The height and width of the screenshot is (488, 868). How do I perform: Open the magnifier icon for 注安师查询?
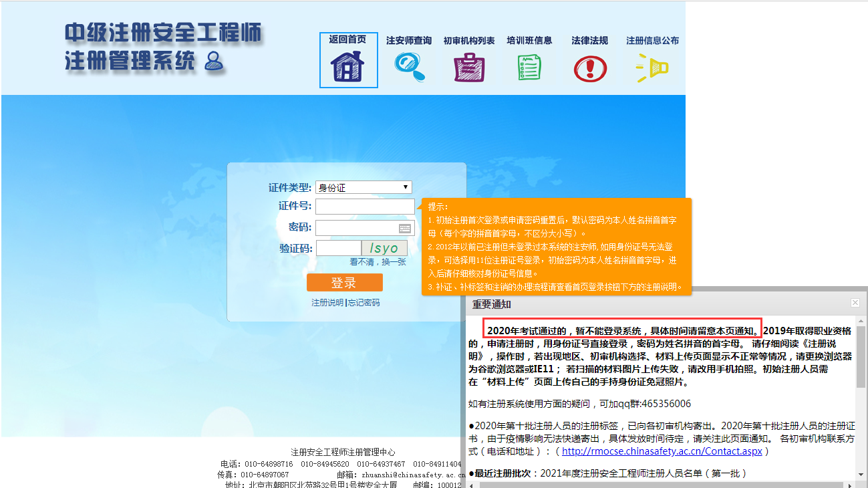[409, 66]
